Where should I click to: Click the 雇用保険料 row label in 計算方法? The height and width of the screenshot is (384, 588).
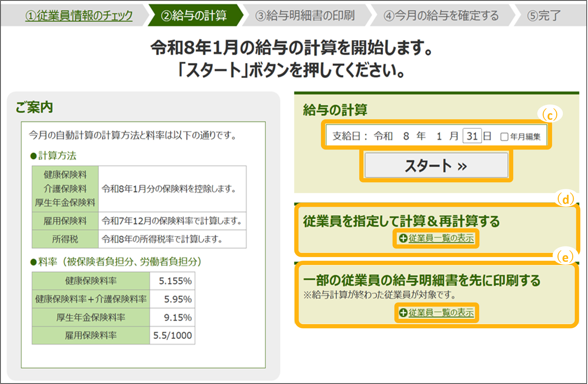(x=65, y=221)
